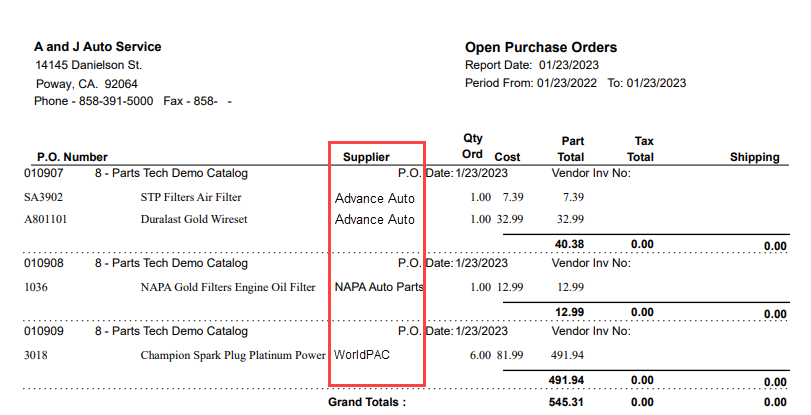
Task: Select PO number 010908
Action: click(44, 263)
